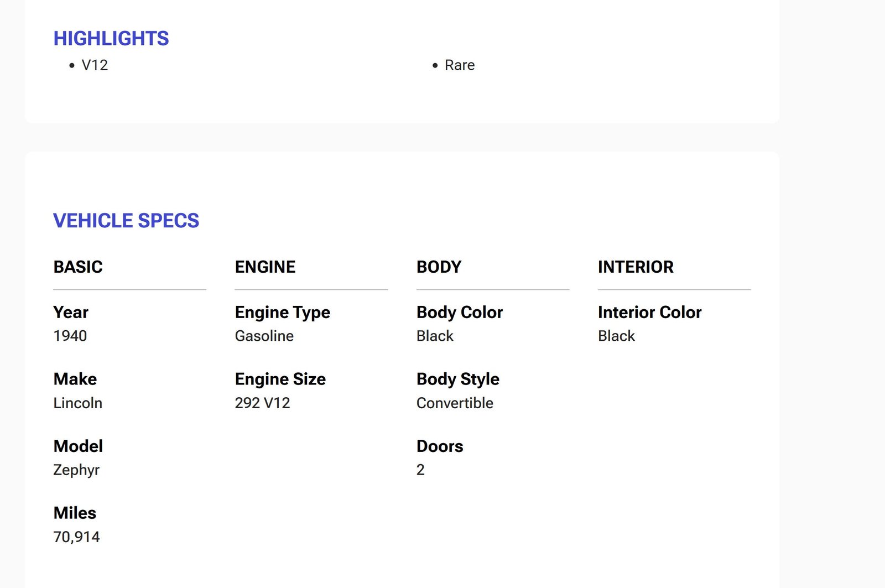This screenshot has width=885, height=588.
Task: Click the Engine Type label
Action: (x=282, y=313)
